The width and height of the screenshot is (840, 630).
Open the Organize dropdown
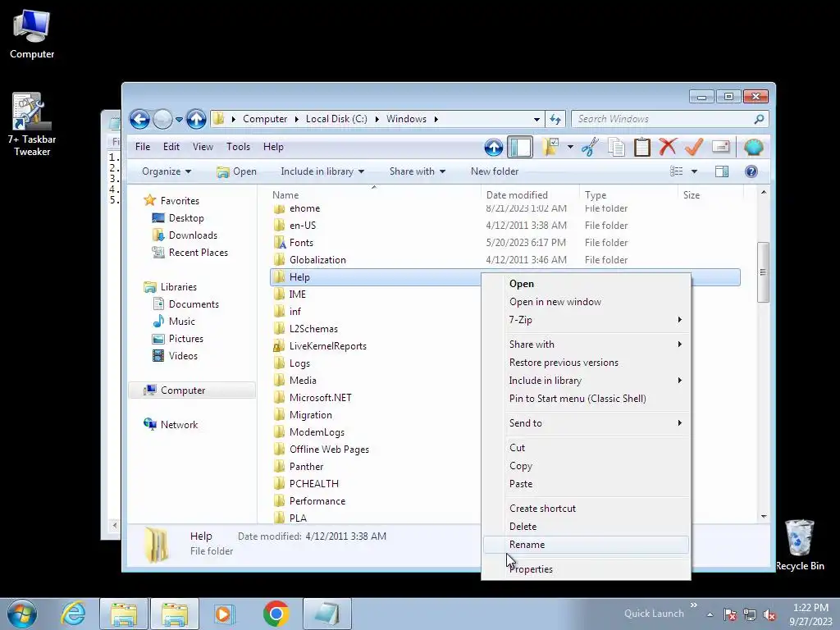tap(167, 171)
